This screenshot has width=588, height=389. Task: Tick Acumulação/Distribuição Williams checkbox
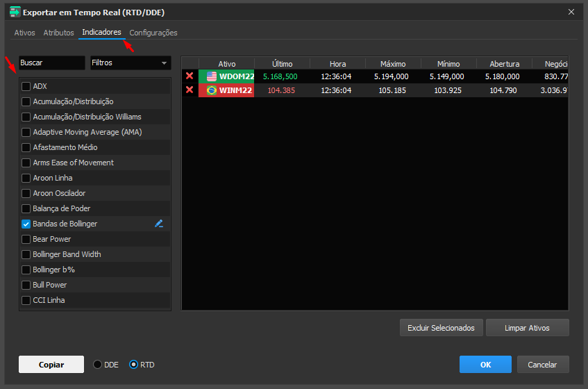(x=26, y=117)
